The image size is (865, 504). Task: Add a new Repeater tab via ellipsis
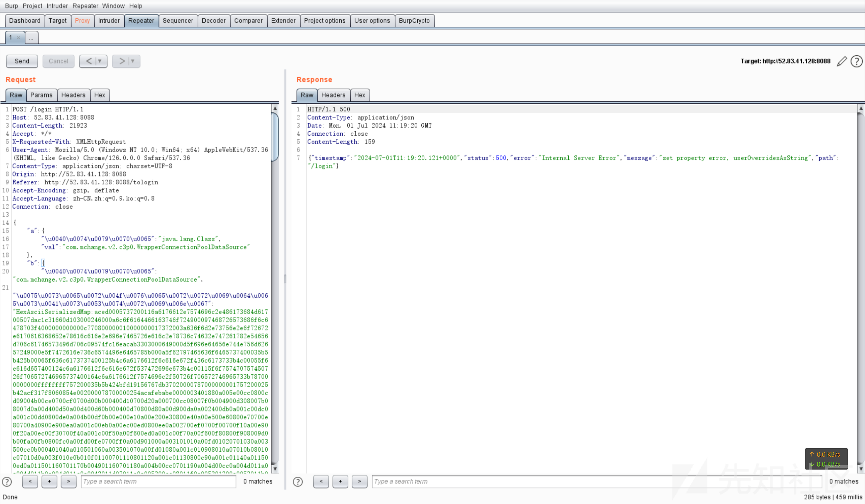point(31,37)
